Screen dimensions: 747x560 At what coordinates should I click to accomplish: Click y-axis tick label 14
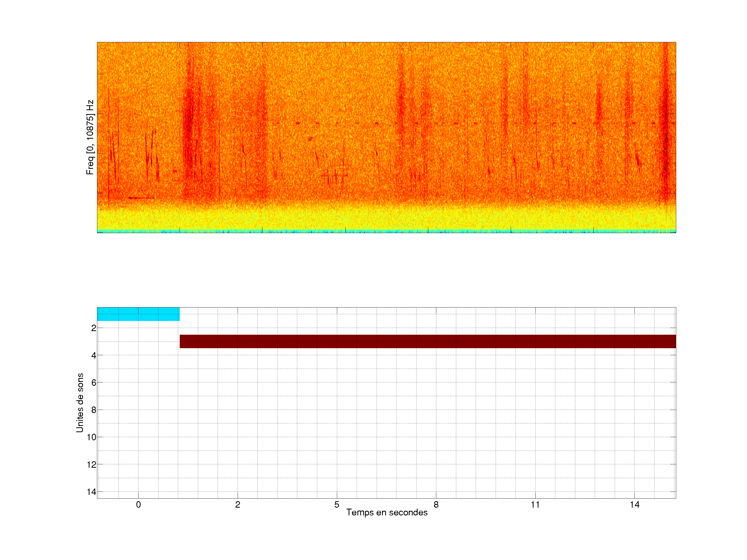(92, 492)
